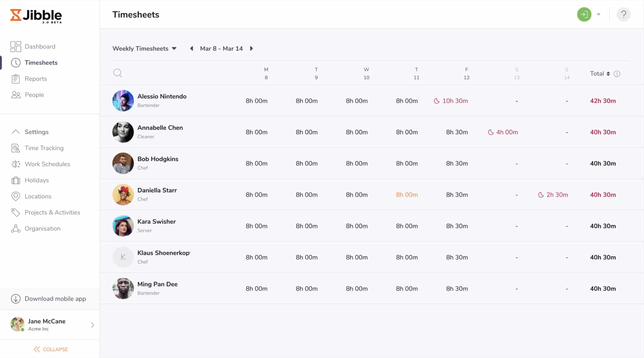Open the Organisation settings

click(42, 228)
